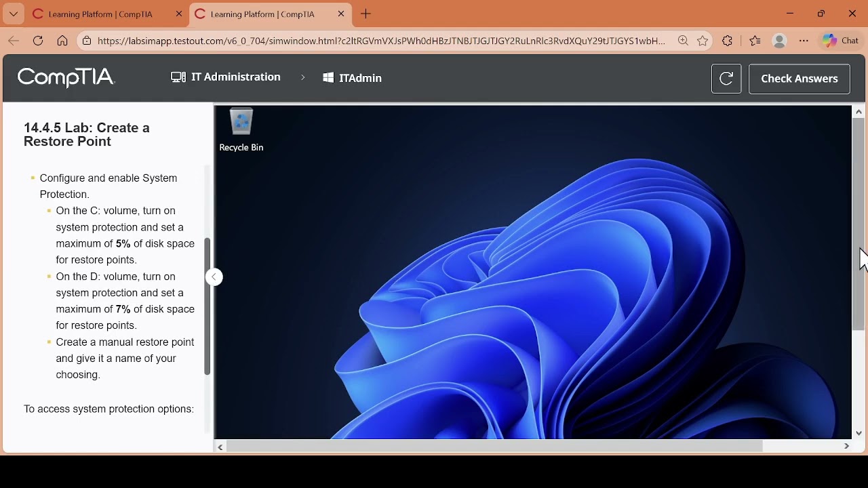The width and height of the screenshot is (868, 488).
Task: Minimize the browser window
Action: click(790, 14)
